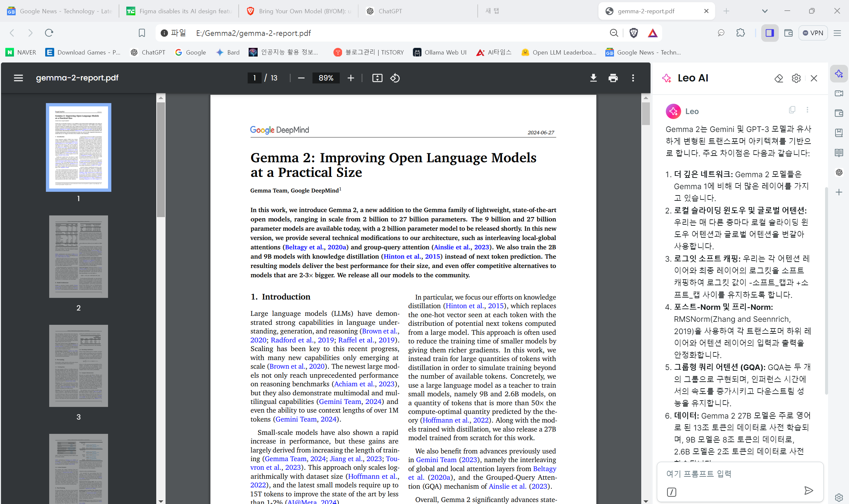Select page 3 thumbnail
This screenshot has width=849, height=504.
point(78,366)
